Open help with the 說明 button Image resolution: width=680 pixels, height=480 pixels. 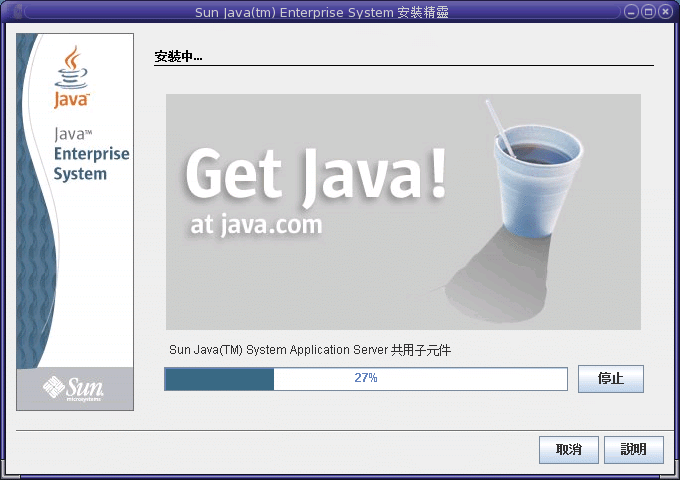[634, 449]
